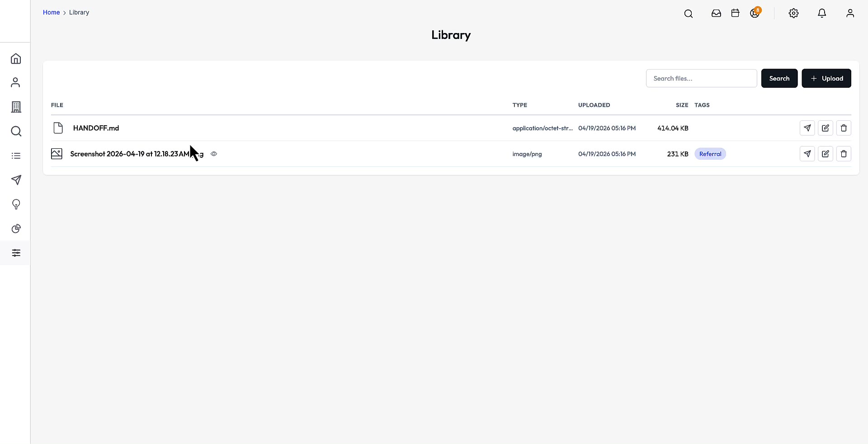Viewport: 868px width, 444px height.
Task: Send the HANDOFF.md file
Action: [807, 128]
